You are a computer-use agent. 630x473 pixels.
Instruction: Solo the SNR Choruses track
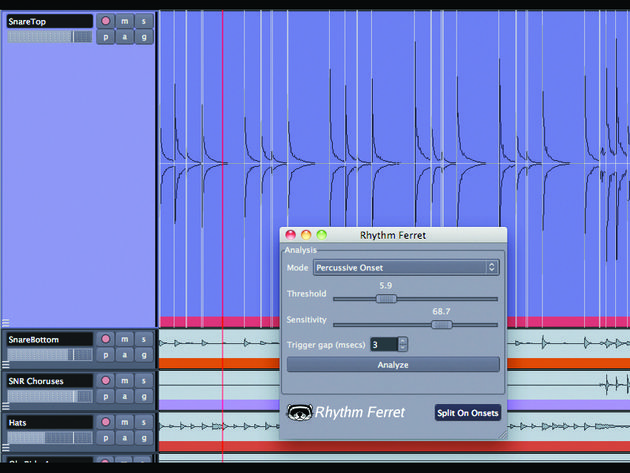coord(144,381)
